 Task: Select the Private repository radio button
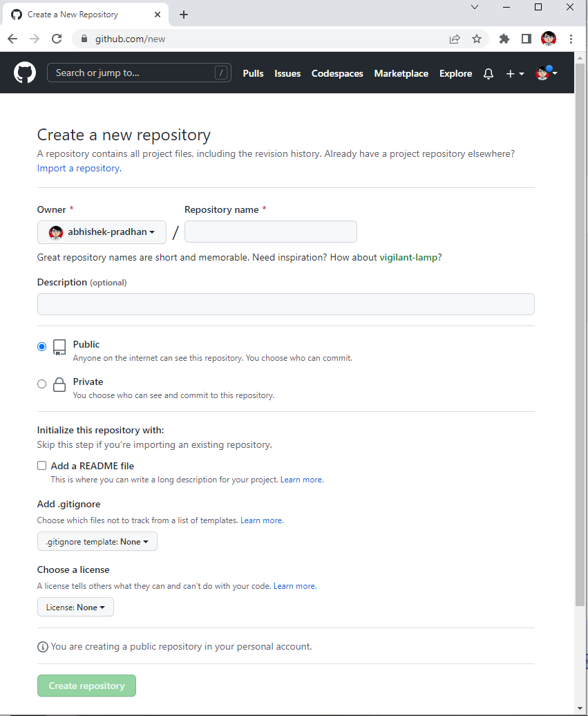(41, 384)
